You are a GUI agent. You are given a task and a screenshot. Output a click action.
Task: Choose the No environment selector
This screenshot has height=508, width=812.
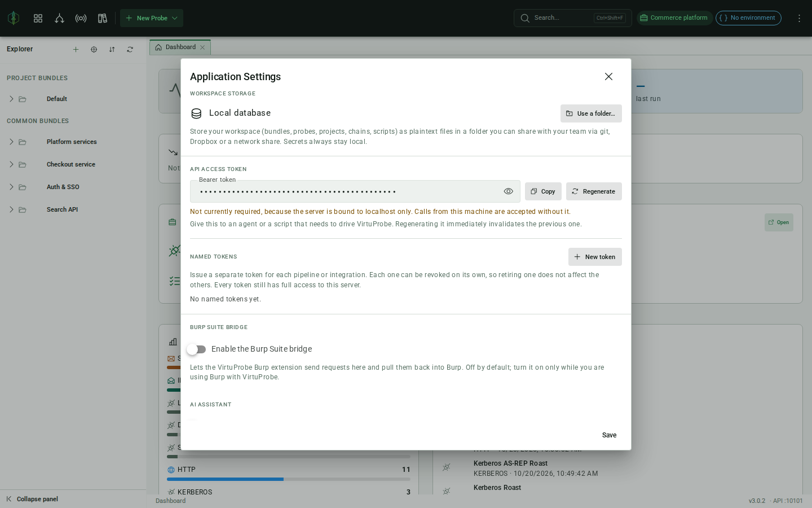(x=748, y=18)
